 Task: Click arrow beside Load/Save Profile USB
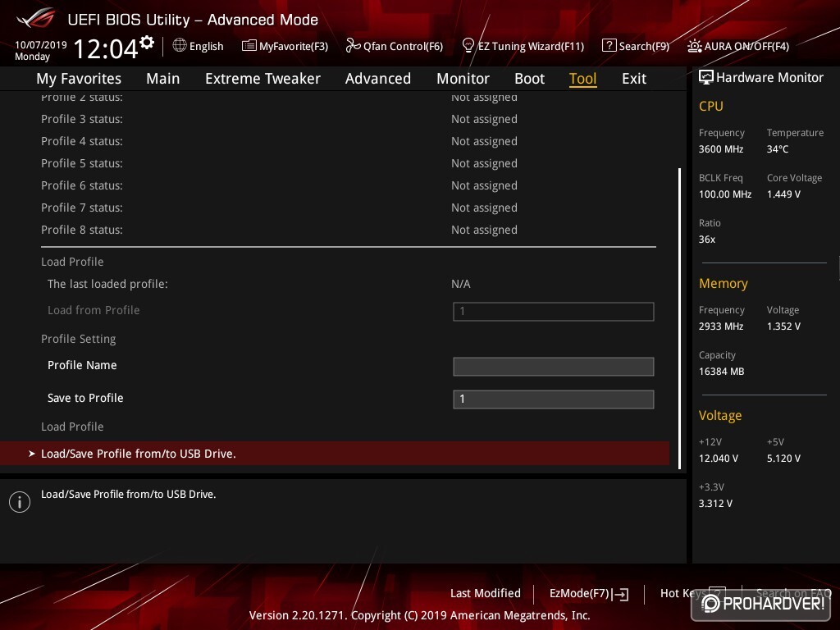click(x=32, y=454)
